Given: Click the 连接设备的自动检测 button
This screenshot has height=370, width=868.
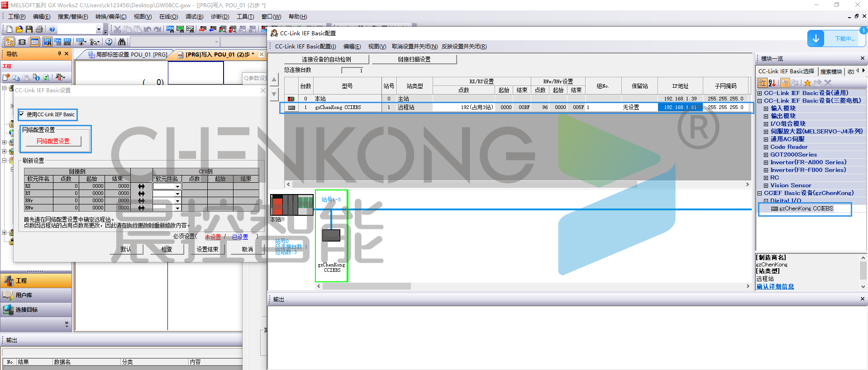Looking at the screenshot, I should click(x=326, y=59).
